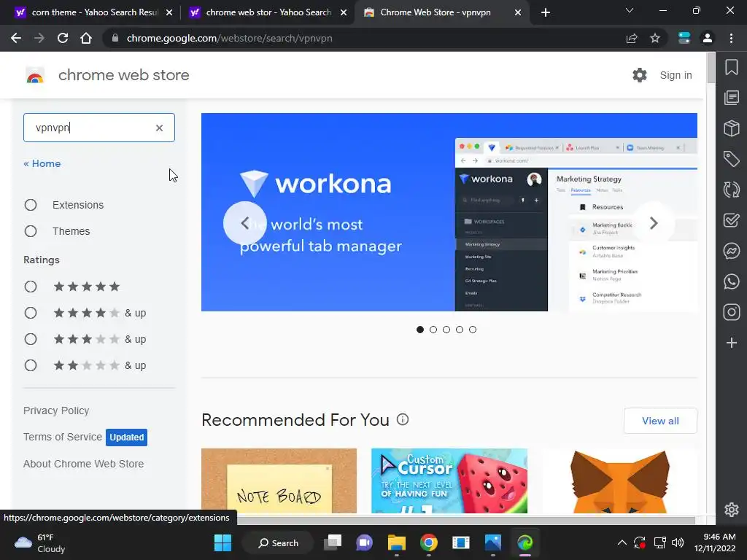Open the tab search dropdown arrow
Image resolution: width=747 pixels, height=560 pixels.
pos(630,10)
